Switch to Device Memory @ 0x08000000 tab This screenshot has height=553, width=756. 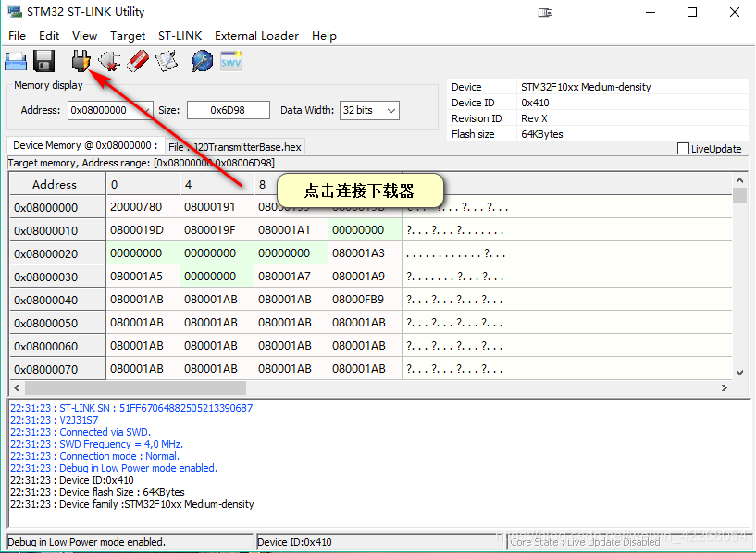click(x=85, y=145)
